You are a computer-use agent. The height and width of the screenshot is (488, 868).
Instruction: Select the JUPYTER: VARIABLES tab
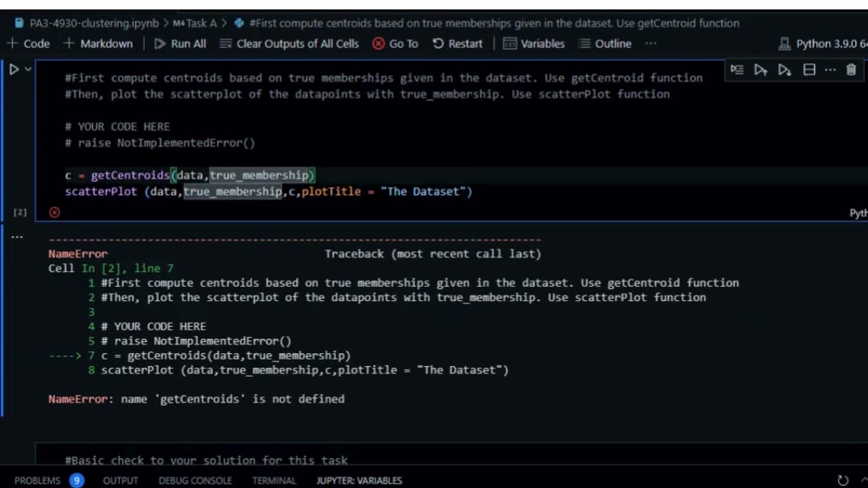coord(359,481)
